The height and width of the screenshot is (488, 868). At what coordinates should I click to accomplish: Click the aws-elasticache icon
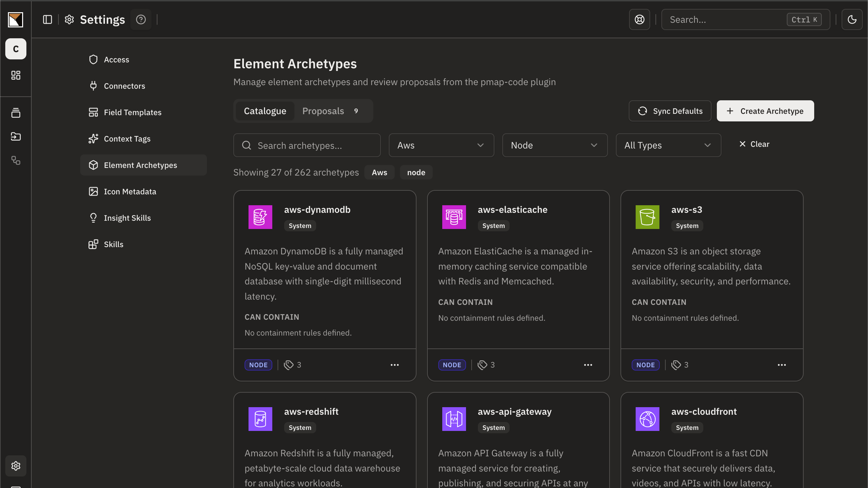click(453, 217)
